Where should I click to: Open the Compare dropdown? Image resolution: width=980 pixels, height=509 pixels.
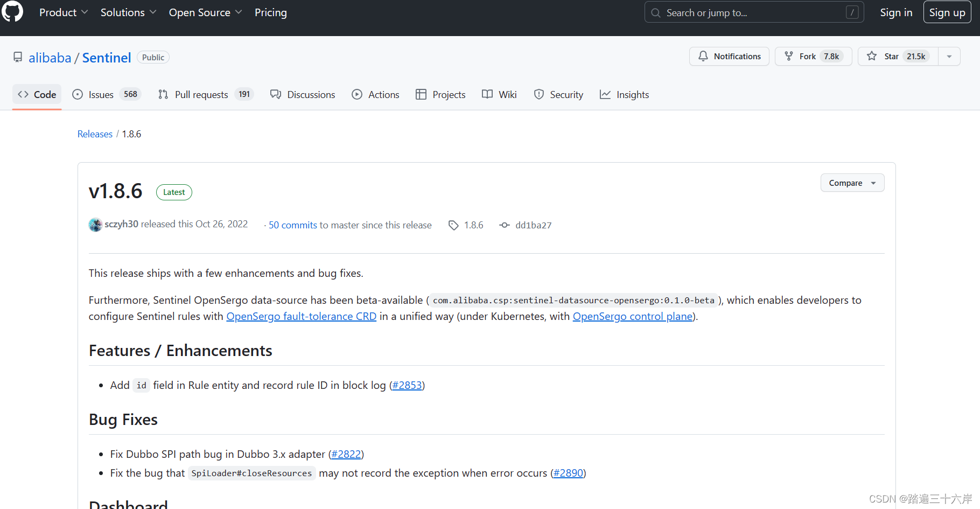click(852, 183)
